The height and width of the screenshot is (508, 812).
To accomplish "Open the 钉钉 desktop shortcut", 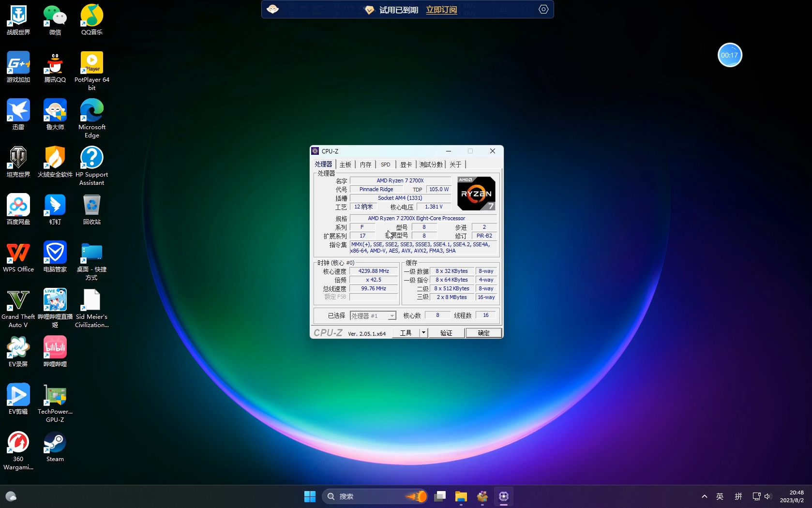I will (x=55, y=209).
